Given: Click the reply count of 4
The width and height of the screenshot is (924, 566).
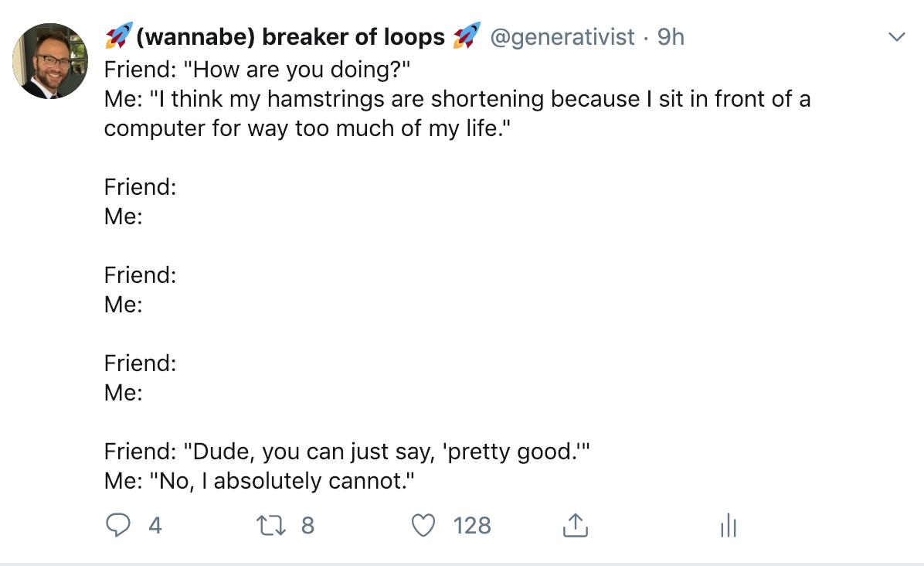Looking at the screenshot, I should [x=155, y=526].
